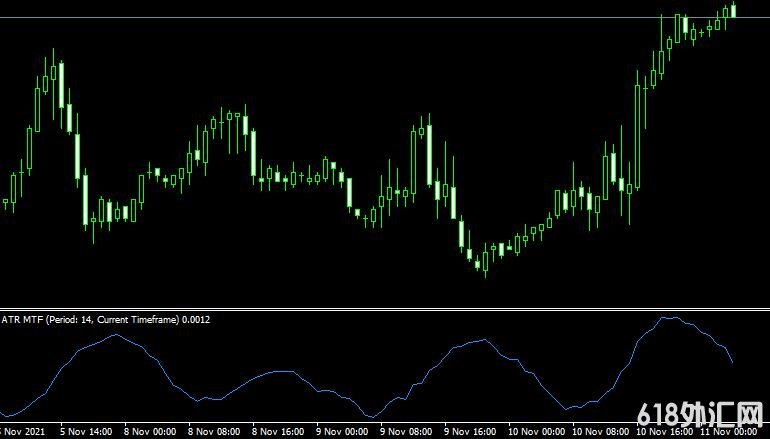Click the 9 Nov 08:00 time label
The width and height of the screenshot is (770, 439).
pos(407,432)
